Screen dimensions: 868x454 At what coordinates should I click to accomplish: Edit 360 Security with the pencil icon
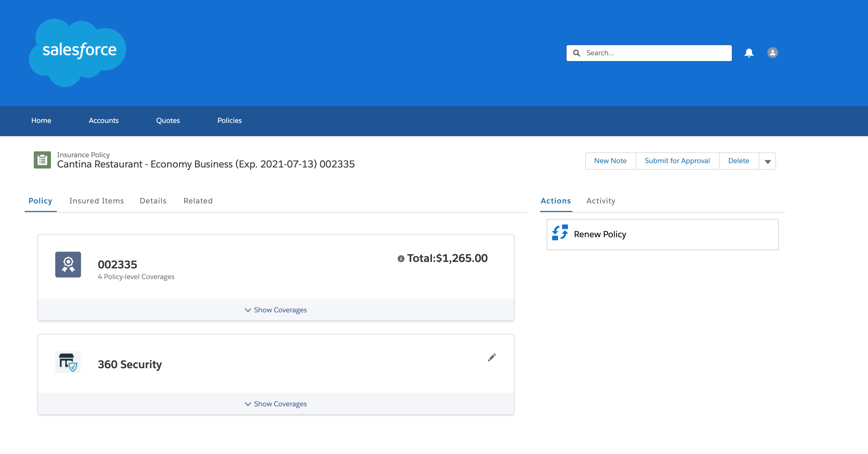[x=492, y=357]
